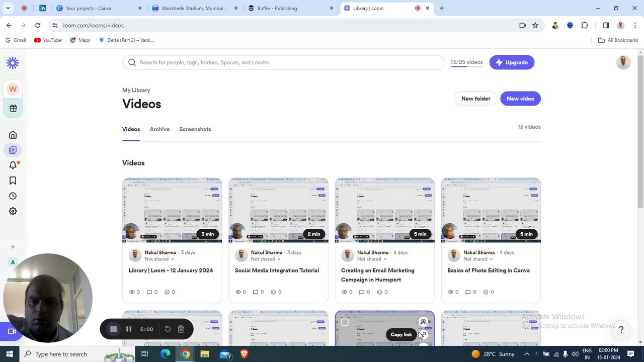Open Windows action center notifications
Image resolution: width=644 pixels, height=362 pixels.
coord(631,354)
